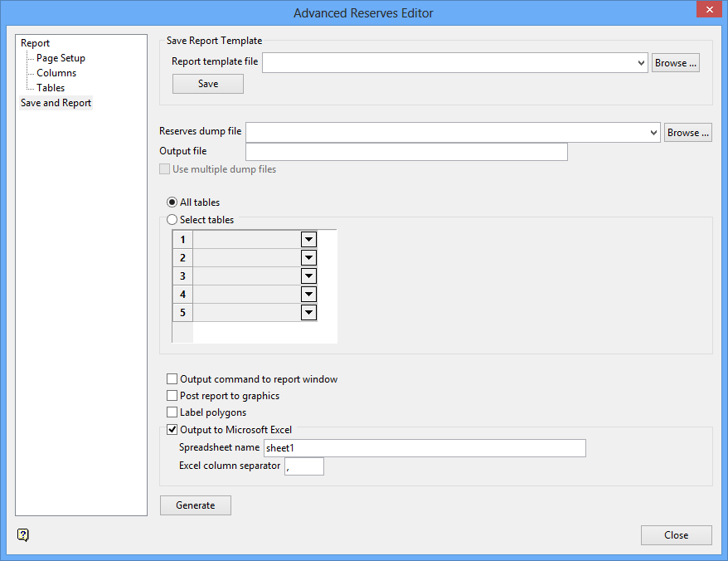The image size is (728, 561).
Task: Open the Report template file dropdown
Action: [641, 63]
